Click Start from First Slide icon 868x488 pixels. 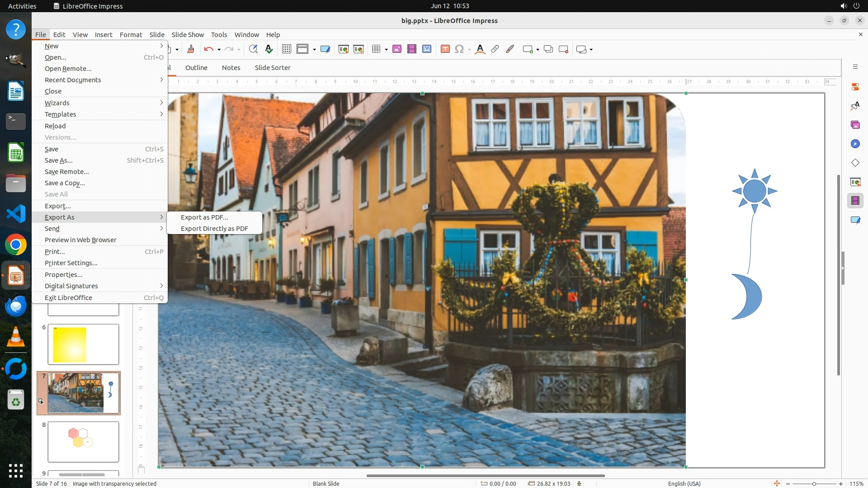click(343, 49)
